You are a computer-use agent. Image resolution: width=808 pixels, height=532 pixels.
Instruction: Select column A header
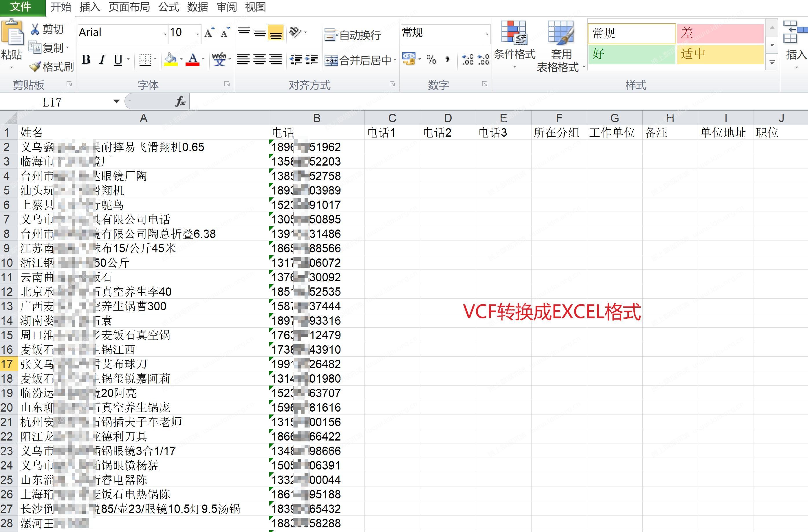[x=143, y=118]
